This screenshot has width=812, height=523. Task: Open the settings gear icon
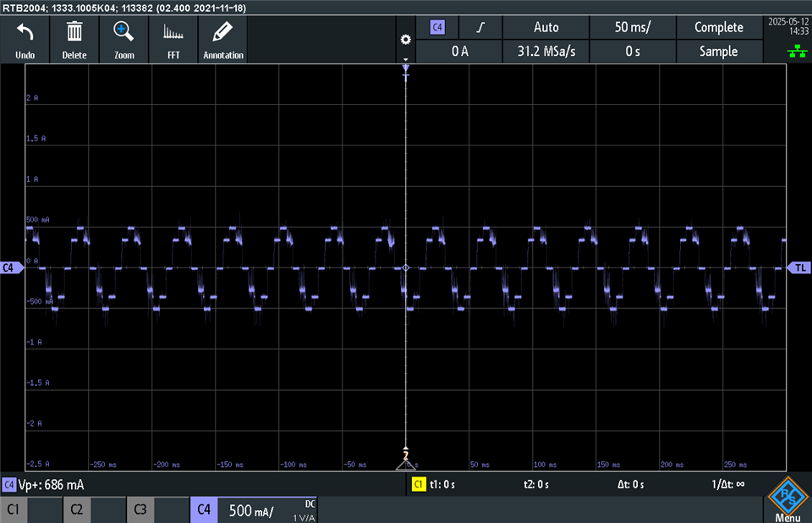[405, 40]
